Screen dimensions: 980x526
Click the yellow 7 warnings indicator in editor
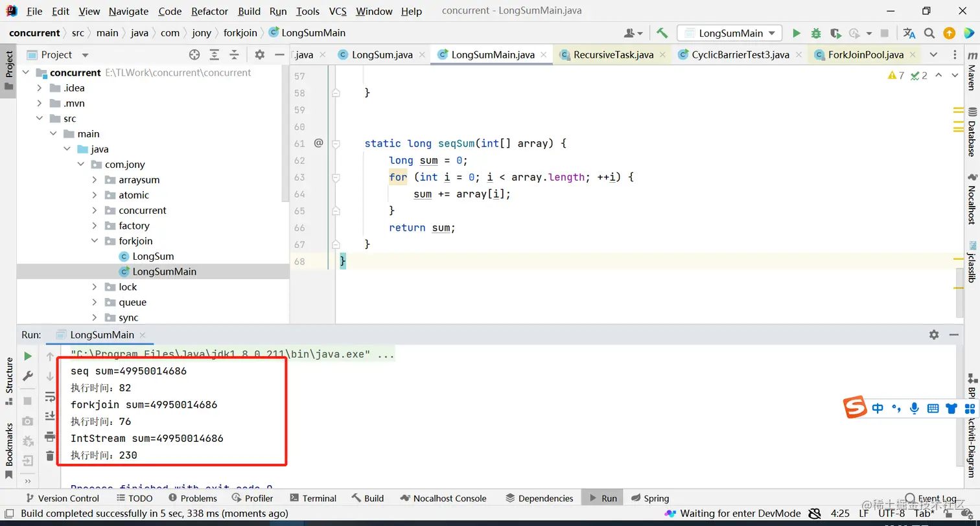coord(896,76)
